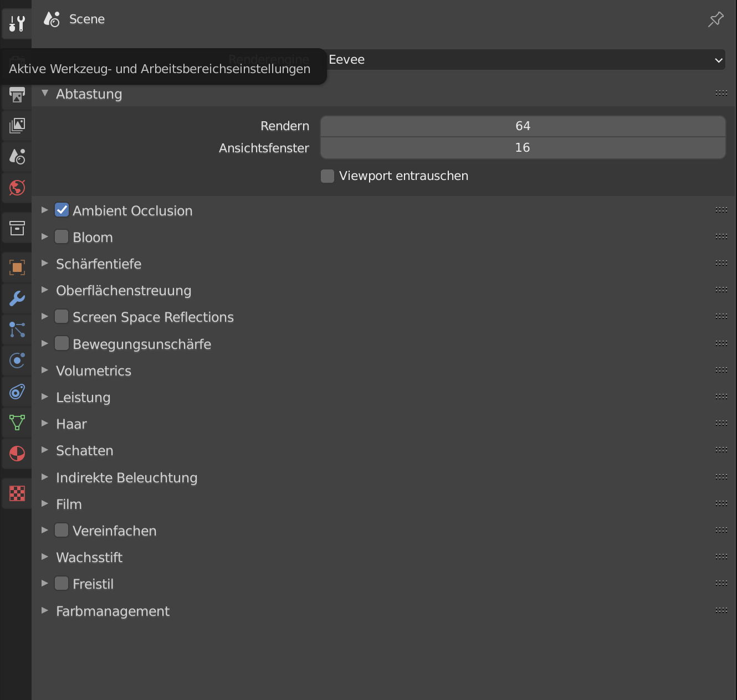The height and width of the screenshot is (700, 737).
Task: Expand the Farbmanagement panel arrow
Action: click(45, 610)
